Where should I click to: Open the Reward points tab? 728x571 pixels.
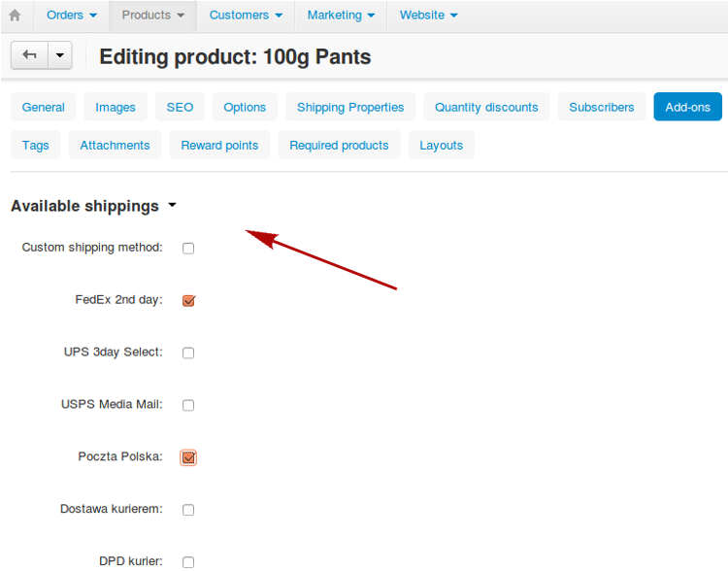(219, 145)
